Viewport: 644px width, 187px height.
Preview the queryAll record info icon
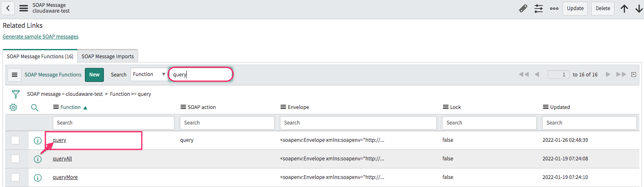point(38,159)
